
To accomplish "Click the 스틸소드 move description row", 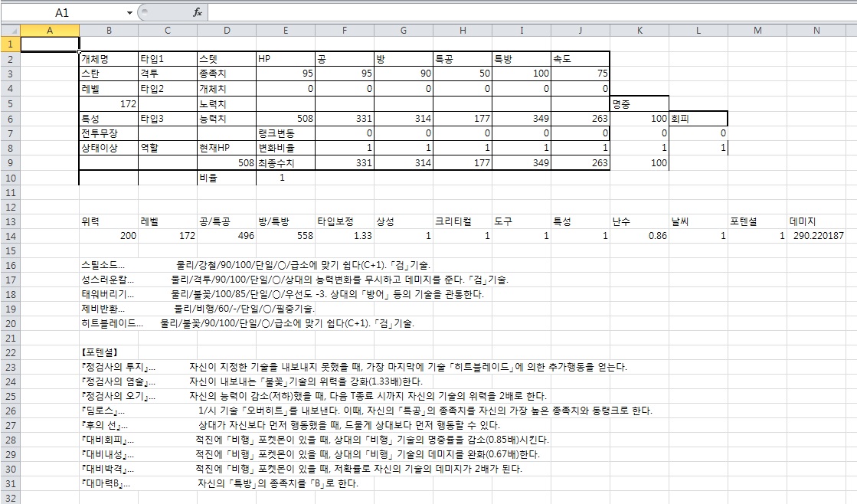I will pyautogui.click(x=108, y=265).
